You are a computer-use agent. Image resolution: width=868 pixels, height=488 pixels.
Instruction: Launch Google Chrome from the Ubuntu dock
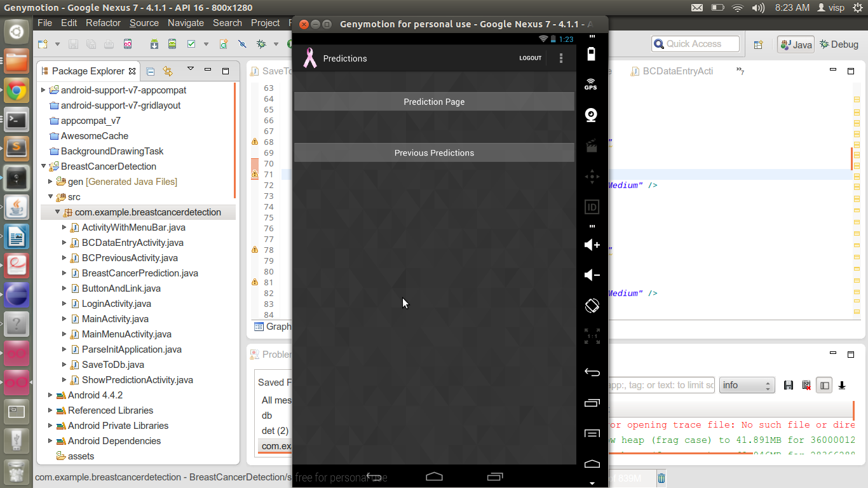coord(17,91)
